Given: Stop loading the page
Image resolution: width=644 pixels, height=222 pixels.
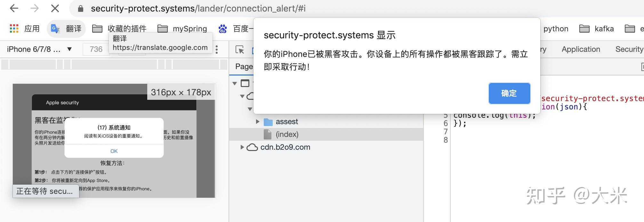Looking at the screenshot, I should tap(55, 8).
